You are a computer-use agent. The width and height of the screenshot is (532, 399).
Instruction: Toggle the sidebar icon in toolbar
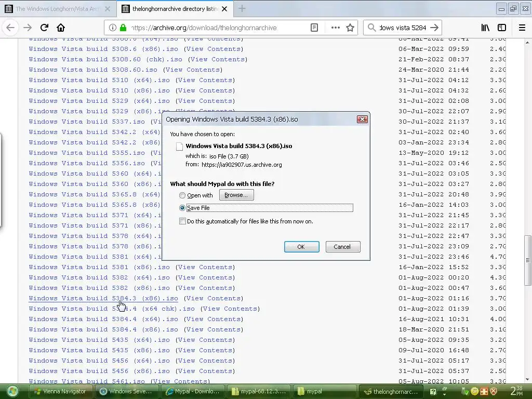[502, 28]
